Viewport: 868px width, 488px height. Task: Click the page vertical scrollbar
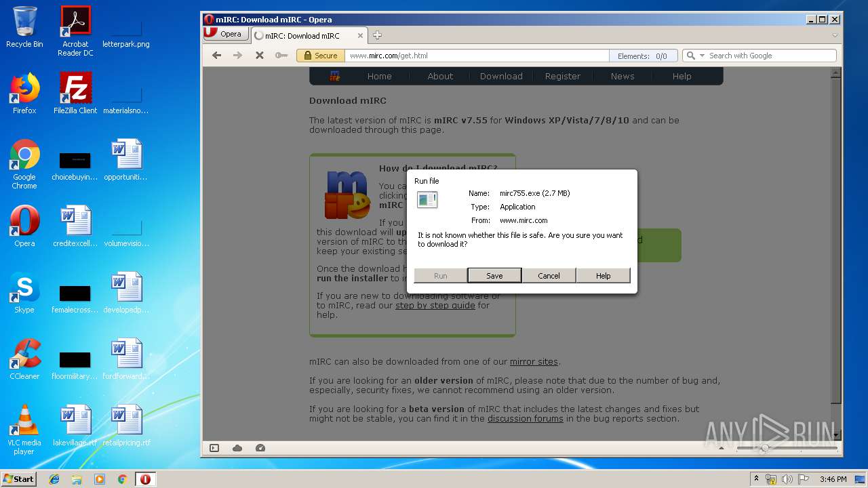tap(837, 254)
